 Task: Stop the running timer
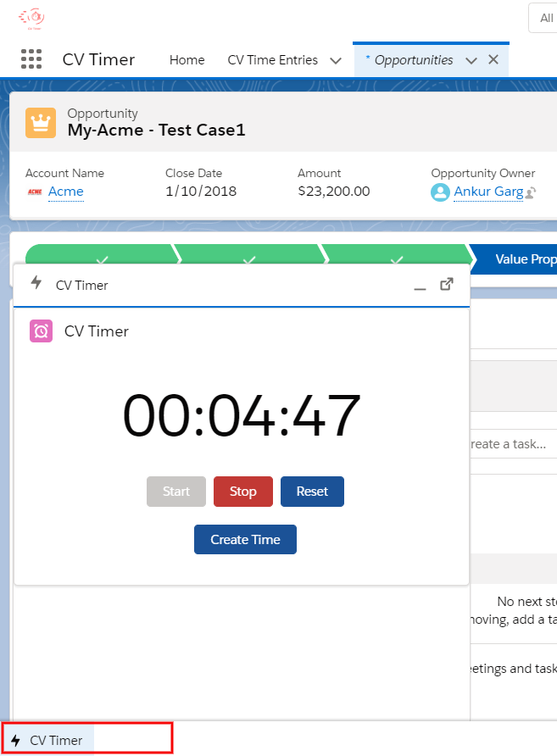[x=242, y=492]
